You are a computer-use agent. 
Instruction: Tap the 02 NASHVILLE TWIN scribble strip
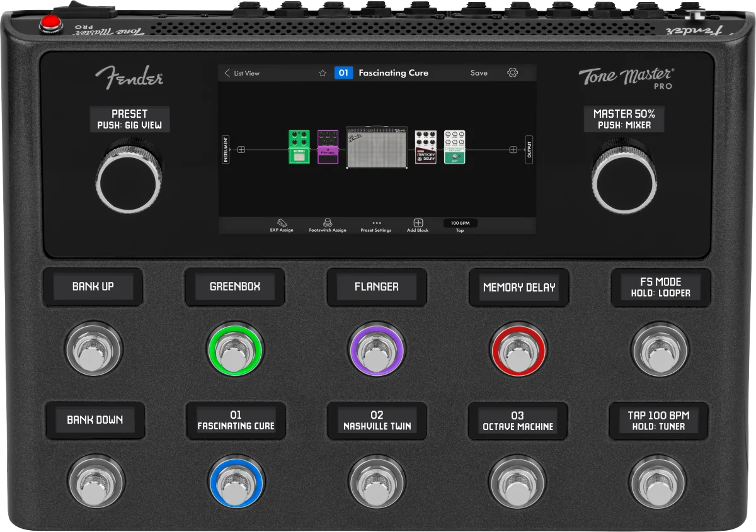377,421
